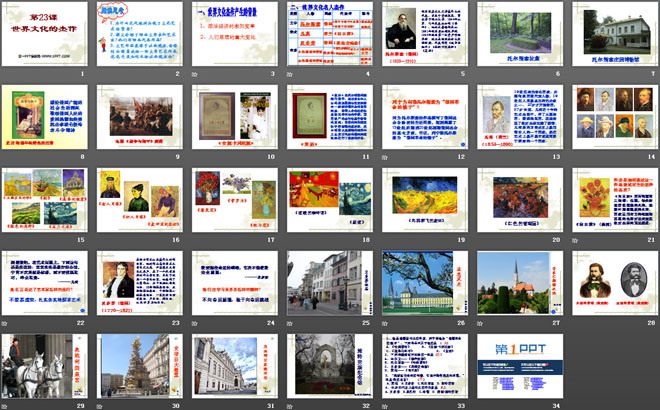
Task: Select slide 24 thumbnail with Beethoven quote text
Action: pos(235,283)
